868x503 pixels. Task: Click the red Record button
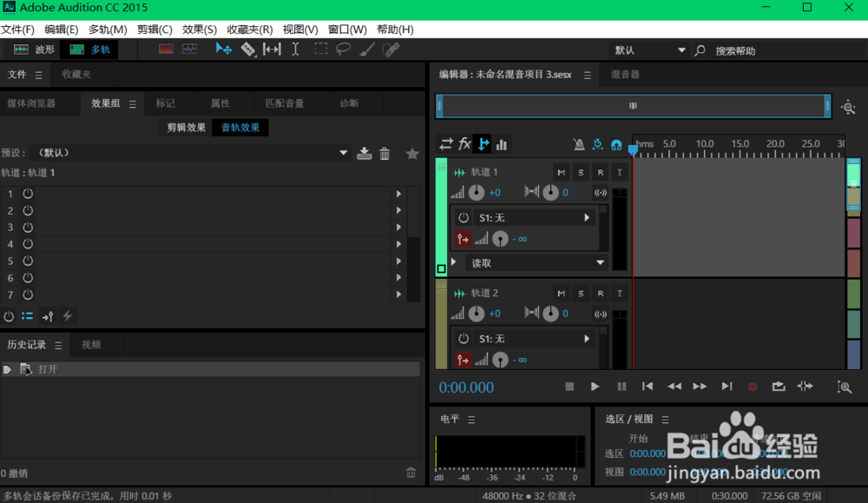(753, 387)
